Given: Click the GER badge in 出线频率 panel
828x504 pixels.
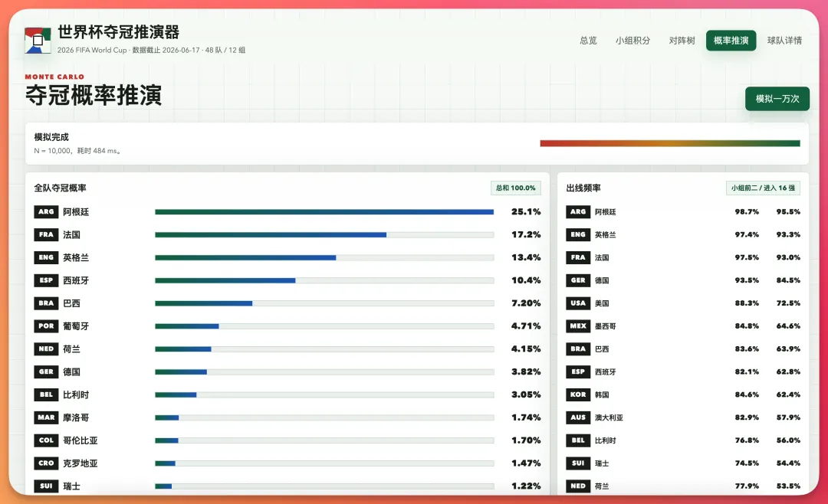Looking at the screenshot, I should (578, 280).
